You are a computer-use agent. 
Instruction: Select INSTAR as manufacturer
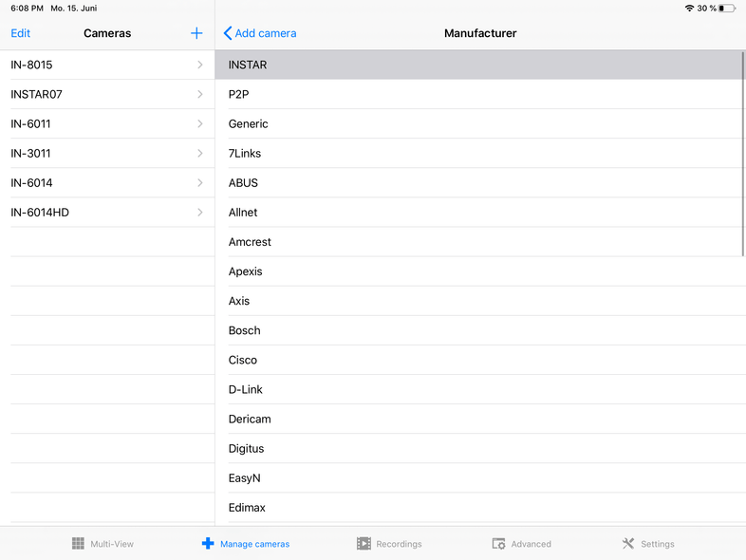pyautogui.click(x=480, y=65)
